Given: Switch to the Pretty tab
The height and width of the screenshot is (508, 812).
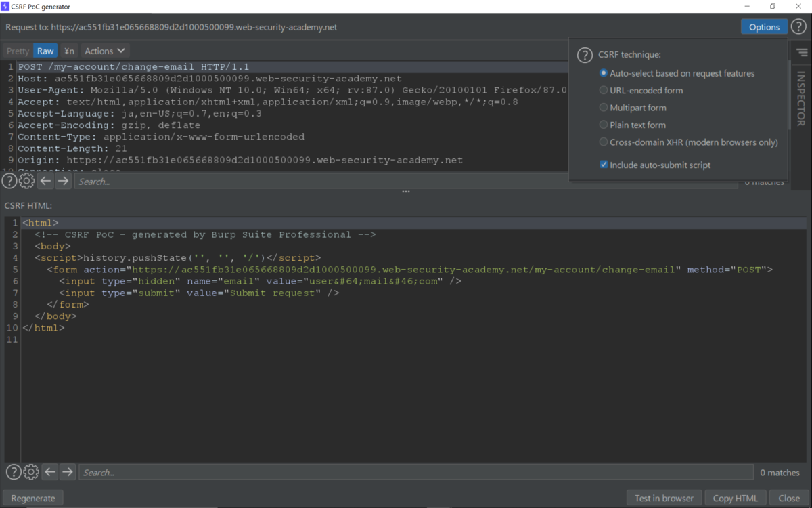Looking at the screenshot, I should pyautogui.click(x=18, y=51).
